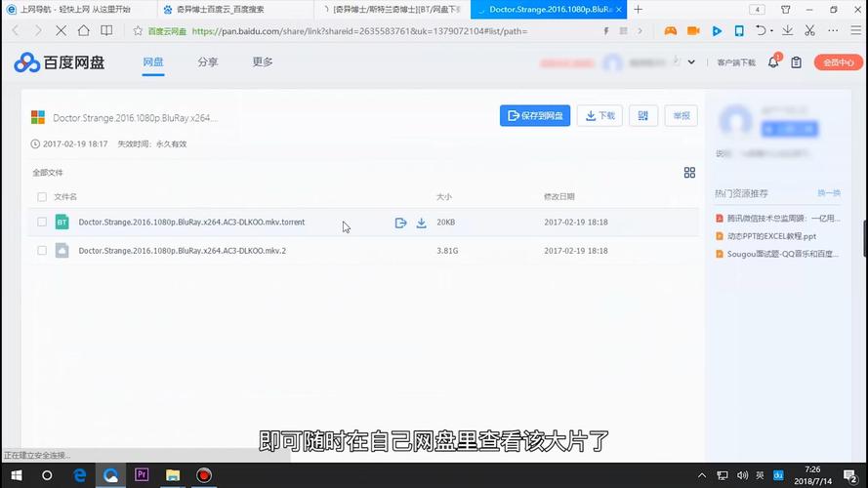Open Cortana search circle on taskbar
The height and width of the screenshot is (488, 868).
[47, 475]
